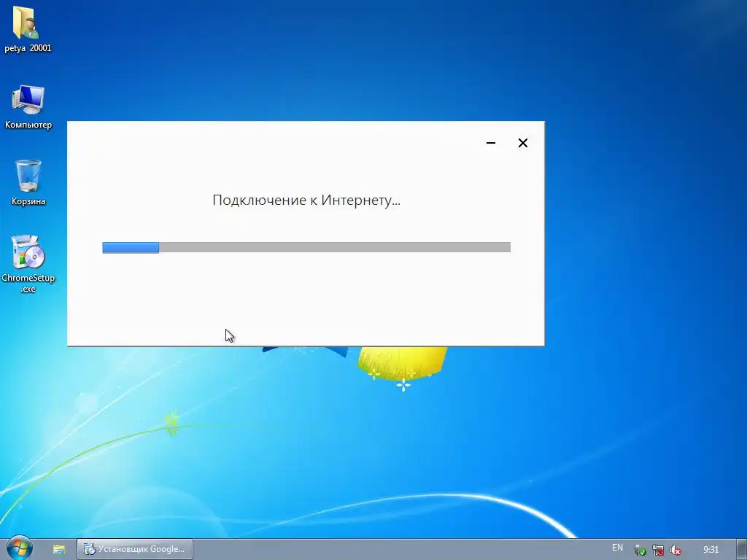Screen dimensions: 747x560
Task: Open the Windows Start menu orb
Action: pos(19,548)
